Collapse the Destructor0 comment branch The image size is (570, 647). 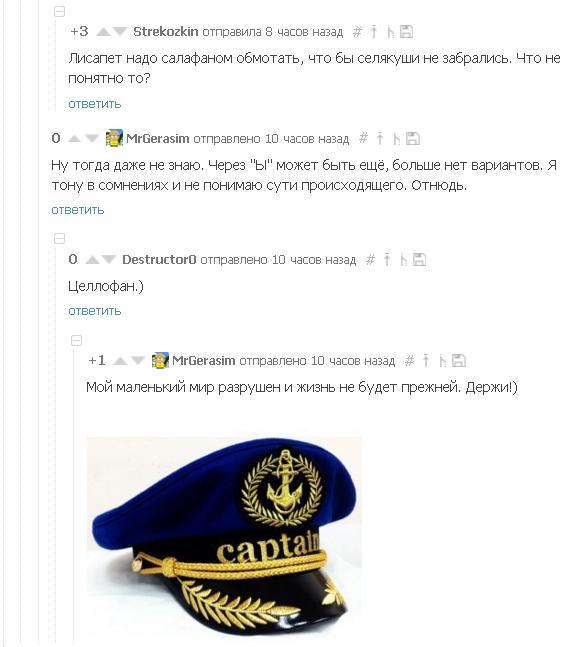coord(59,238)
